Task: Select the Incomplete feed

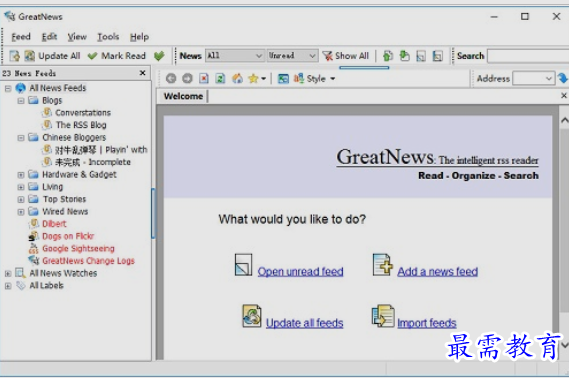Action: pyautogui.click(x=93, y=162)
